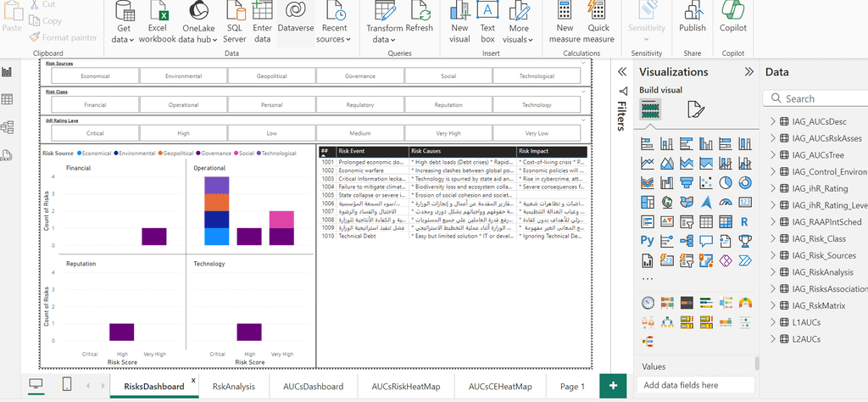Screen dimensions: 868x402
Task: Click the Data pane Search field
Action: [816, 98]
